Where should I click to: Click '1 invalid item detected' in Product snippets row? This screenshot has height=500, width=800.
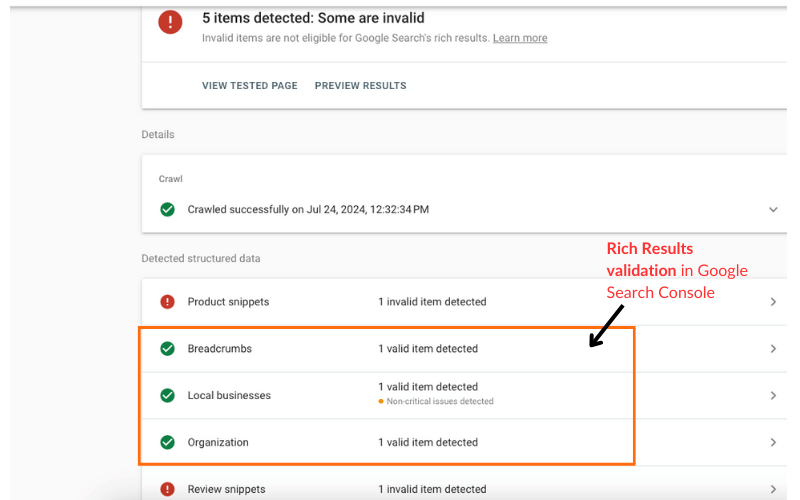432,302
